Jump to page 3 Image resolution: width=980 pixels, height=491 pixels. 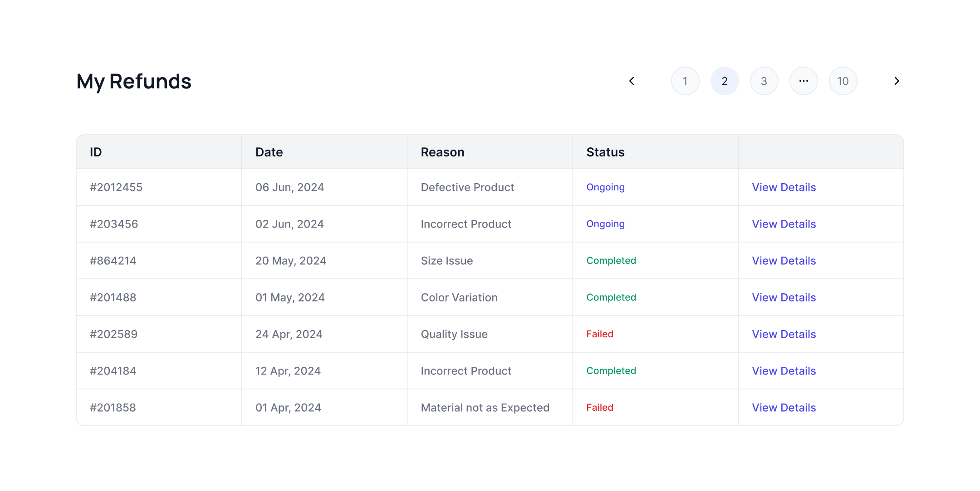[764, 81]
